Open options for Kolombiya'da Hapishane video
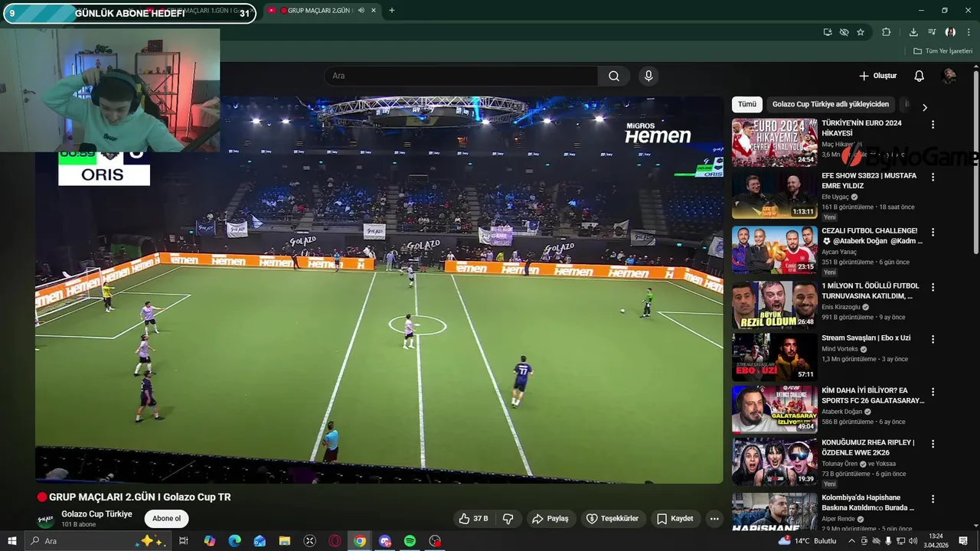 pyautogui.click(x=933, y=499)
